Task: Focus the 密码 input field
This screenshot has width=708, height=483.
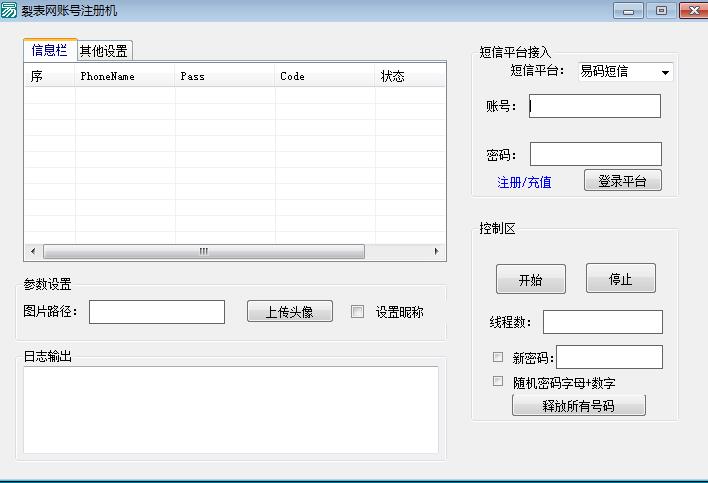Action: coord(595,154)
